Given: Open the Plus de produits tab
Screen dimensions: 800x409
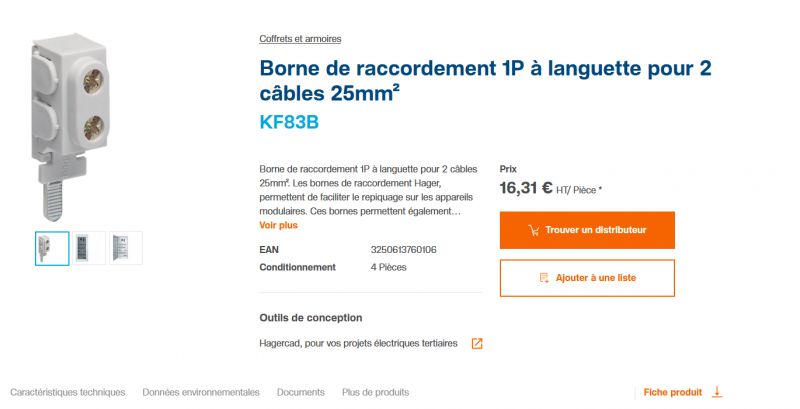Looking at the screenshot, I should [x=375, y=392].
